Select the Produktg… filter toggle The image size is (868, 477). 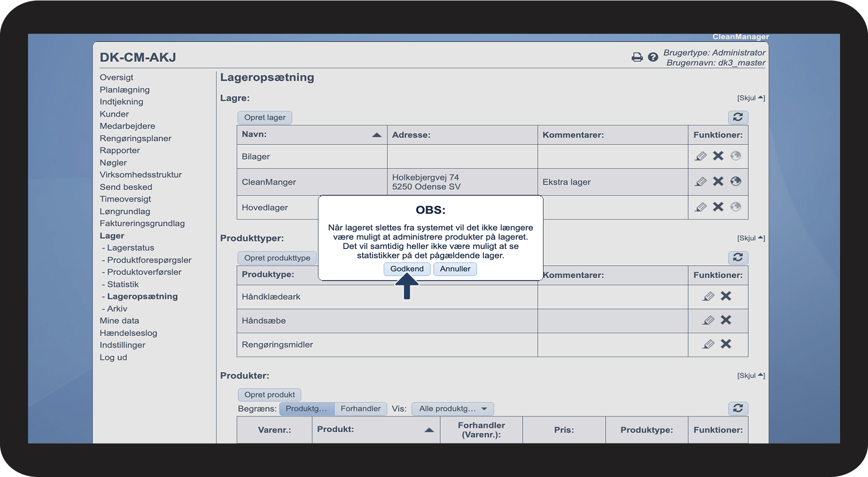pyautogui.click(x=307, y=409)
